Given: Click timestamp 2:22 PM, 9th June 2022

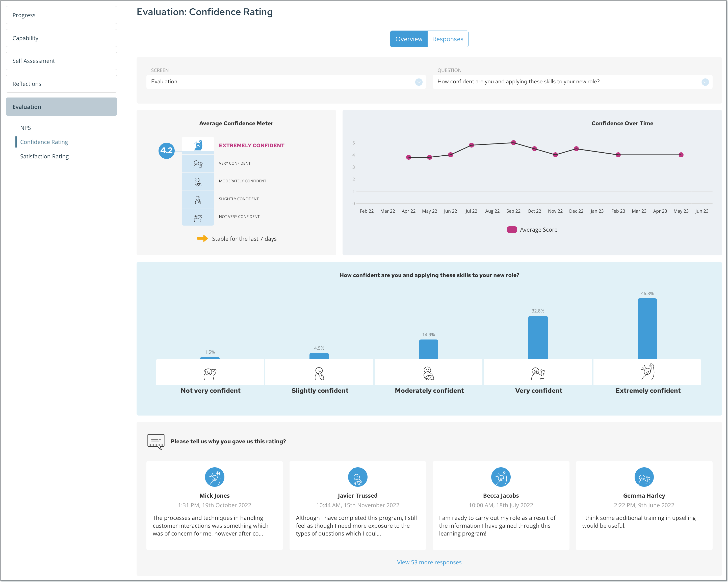Looking at the screenshot, I should [x=644, y=505].
